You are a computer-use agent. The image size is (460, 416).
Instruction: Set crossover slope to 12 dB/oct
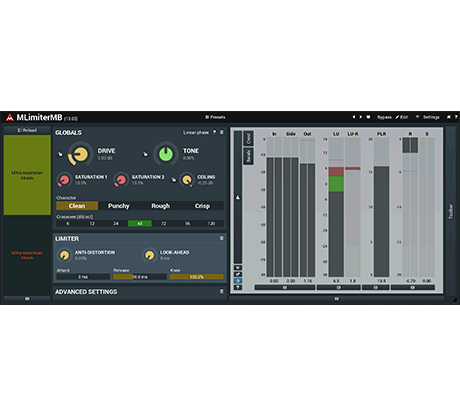pyautogui.click(x=92, y=223)
